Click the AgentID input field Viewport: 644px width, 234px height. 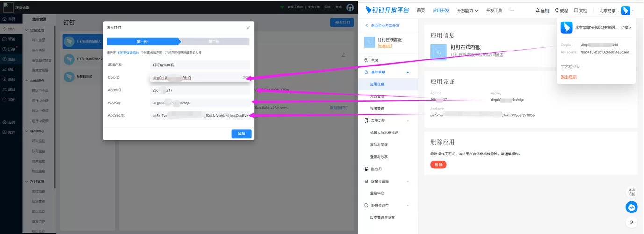200,90
